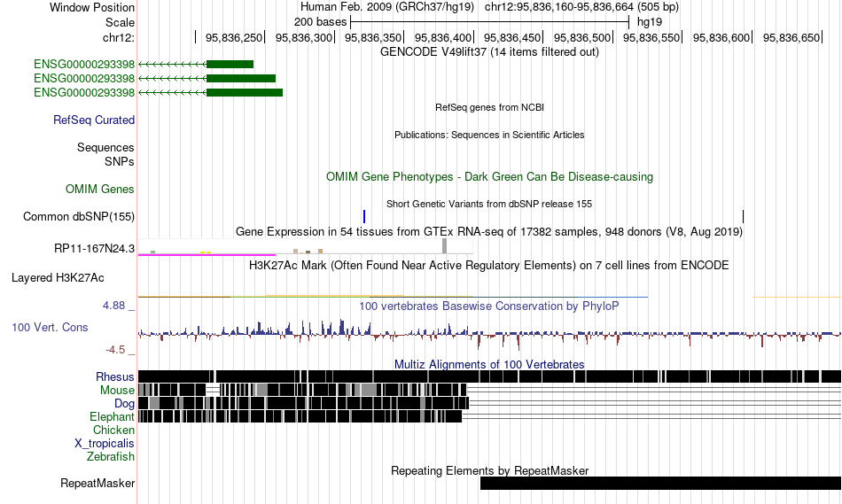Open the GTEx Gene Expression track title

point(489,232)
